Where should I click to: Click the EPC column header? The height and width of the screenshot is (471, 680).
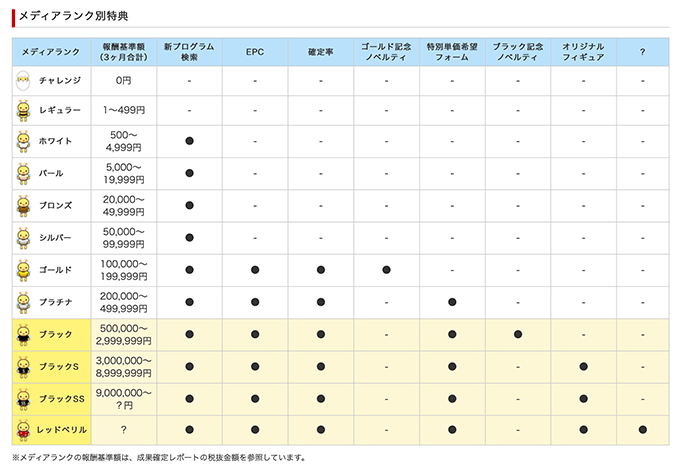[255, 52]
